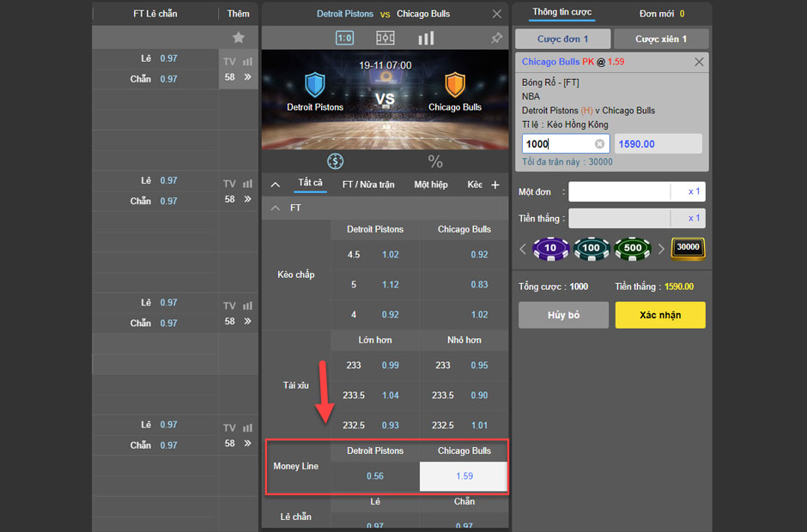Open the 1:0 scoreboard view icon
Screen dimensions: 807x532
coord(344,38)
